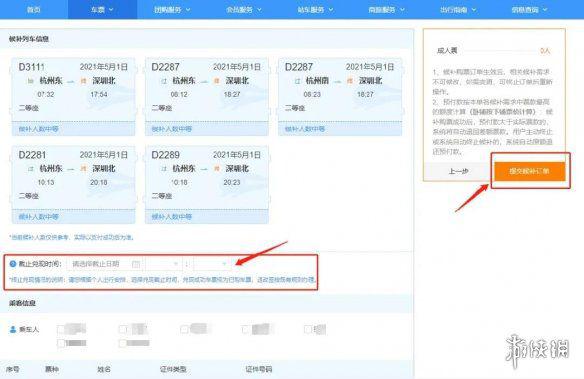
Task: Open the calendar icon in deadline date field
Action: [136, 264]
